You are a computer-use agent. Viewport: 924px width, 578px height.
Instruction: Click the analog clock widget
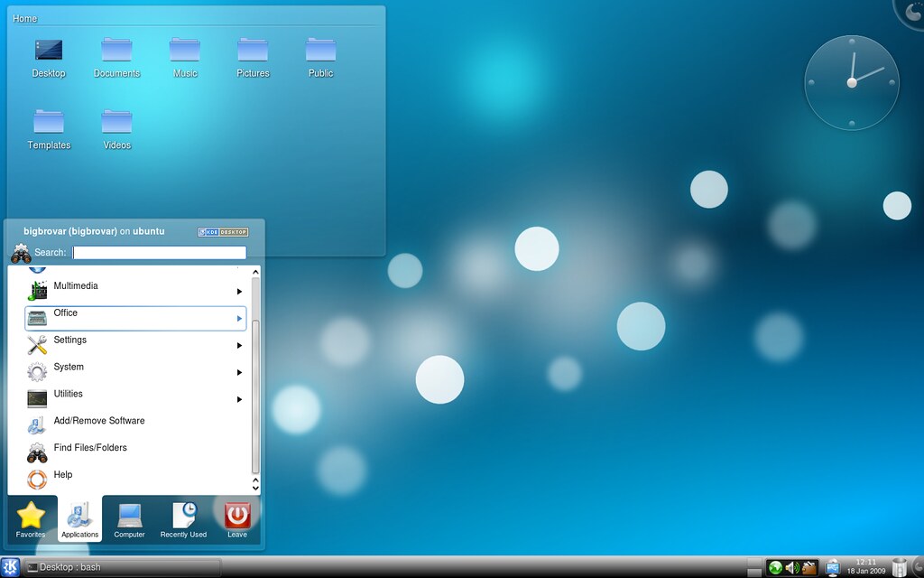tap(852, 82)
